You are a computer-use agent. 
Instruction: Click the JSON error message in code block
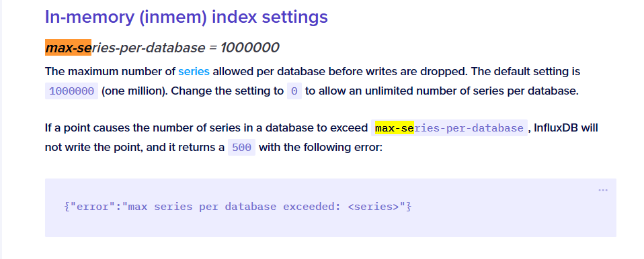pos(238,207)
